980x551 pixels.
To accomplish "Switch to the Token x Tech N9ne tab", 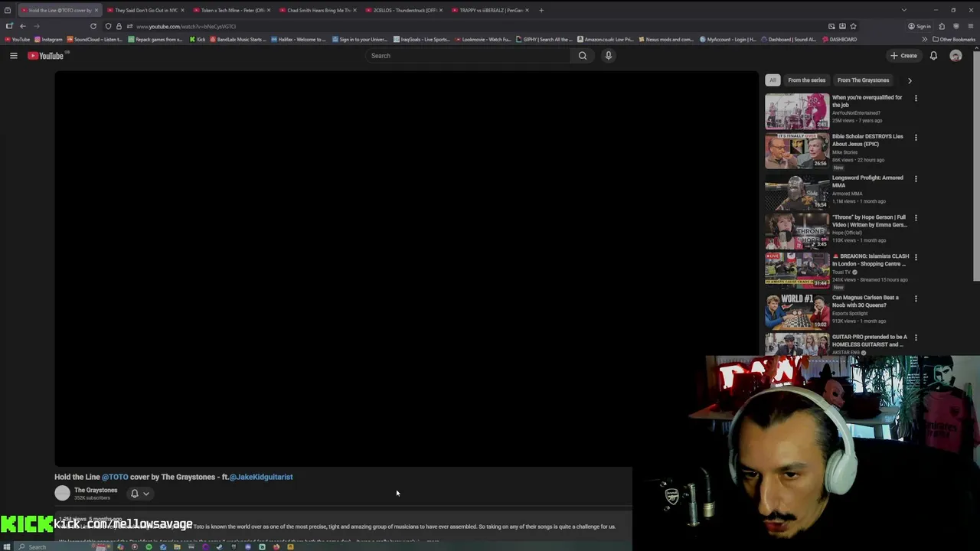I will coord(232,11).
